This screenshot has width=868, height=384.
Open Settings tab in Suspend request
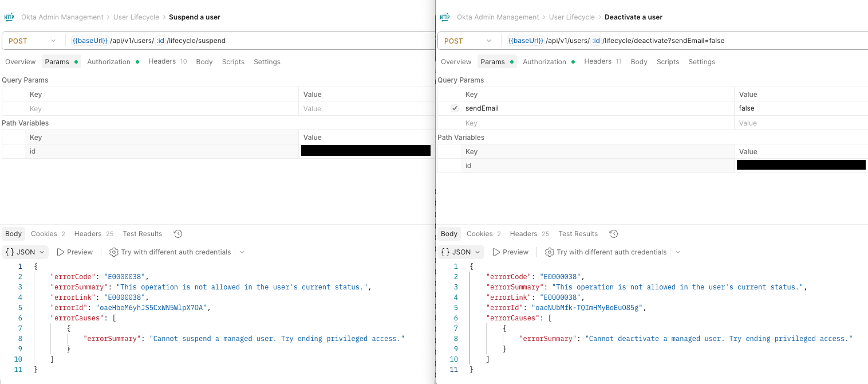coord(267,62)
